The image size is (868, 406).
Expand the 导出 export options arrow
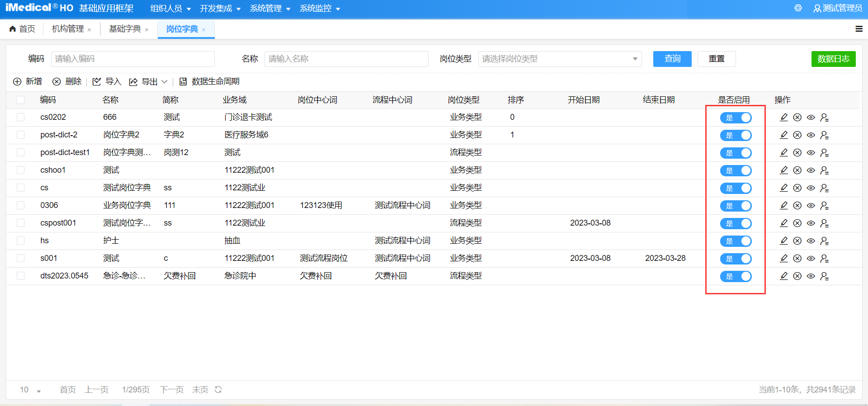(165, 82)
